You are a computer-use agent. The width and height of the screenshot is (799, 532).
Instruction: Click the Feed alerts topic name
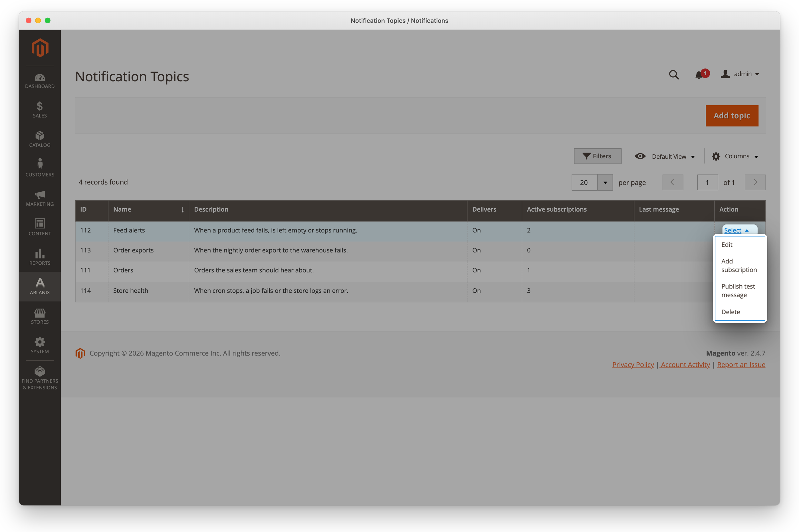click(x=129, y=230)
